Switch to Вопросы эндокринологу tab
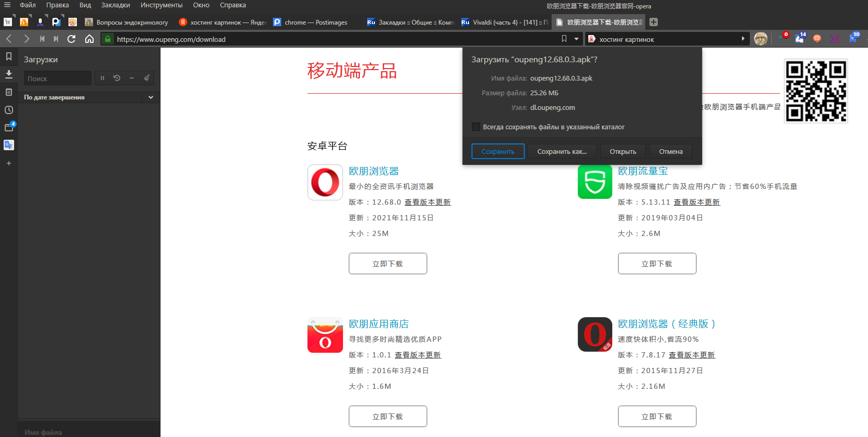Screen dimensions: 868x437 127,22
